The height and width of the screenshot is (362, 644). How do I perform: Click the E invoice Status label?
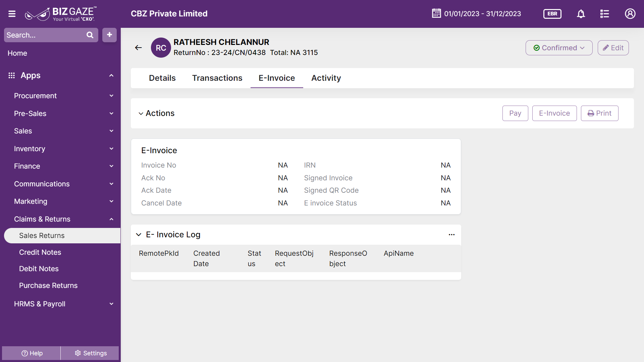[330, 203]
